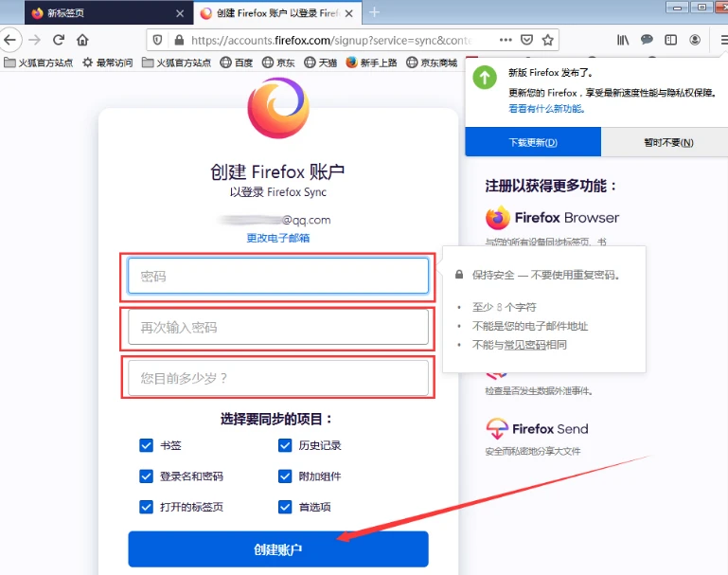Viewport: 728px width, 575px height.
Task: Open the 京东商城 bookmark
Action: [432, 63]
